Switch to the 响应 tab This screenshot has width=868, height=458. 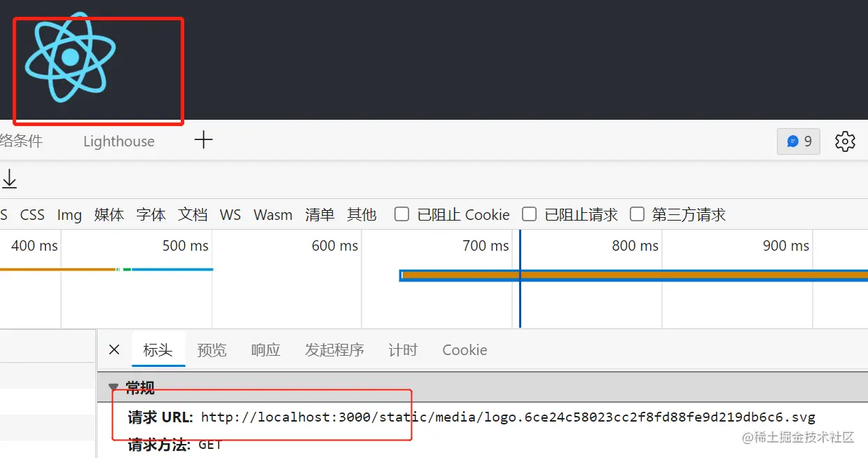click(x=266, y=350)
